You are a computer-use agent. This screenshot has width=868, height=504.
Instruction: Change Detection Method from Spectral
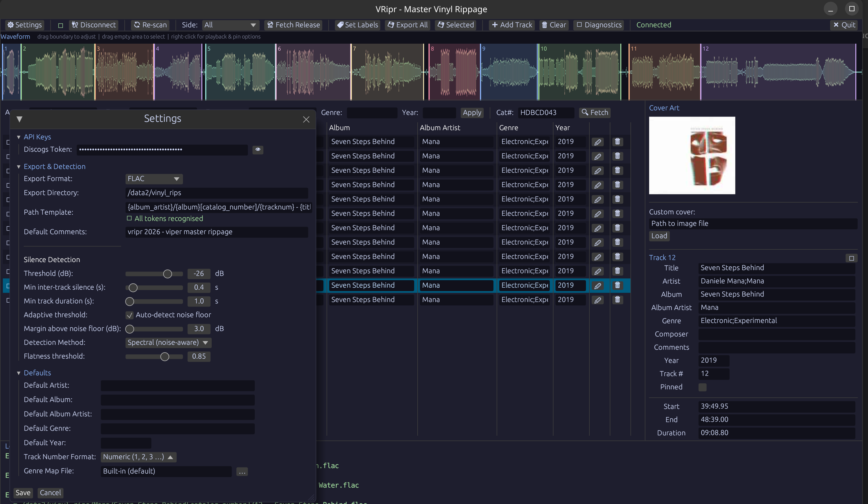point(168,343)
